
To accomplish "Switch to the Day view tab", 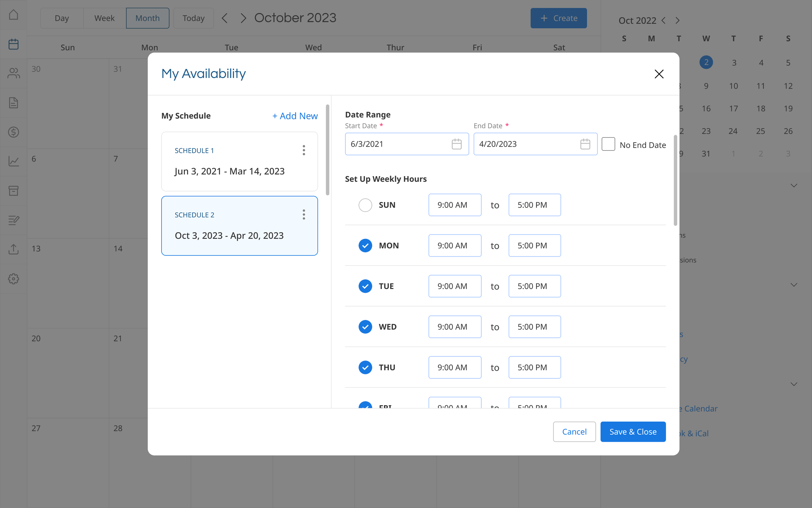I will [x=62, y=18].
